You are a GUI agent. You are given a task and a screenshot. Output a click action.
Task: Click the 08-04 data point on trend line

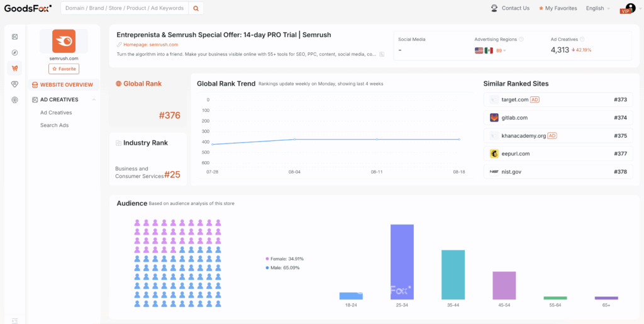294,139
